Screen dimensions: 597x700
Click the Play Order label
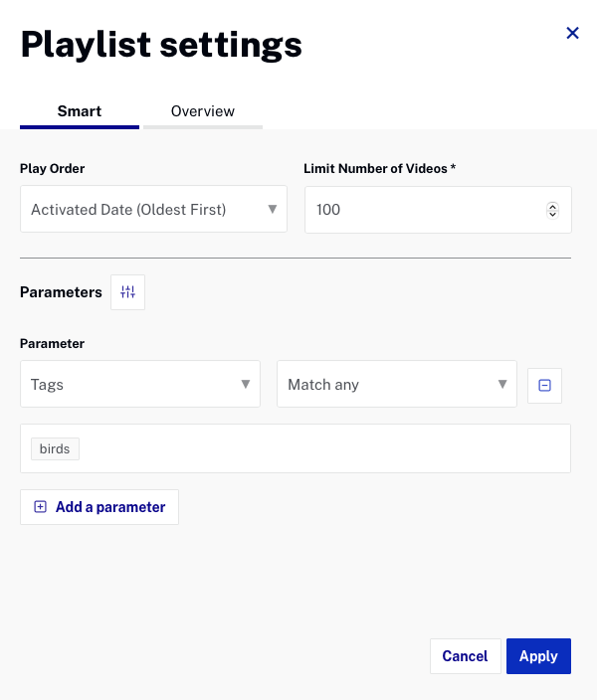(x=53, y=169)
